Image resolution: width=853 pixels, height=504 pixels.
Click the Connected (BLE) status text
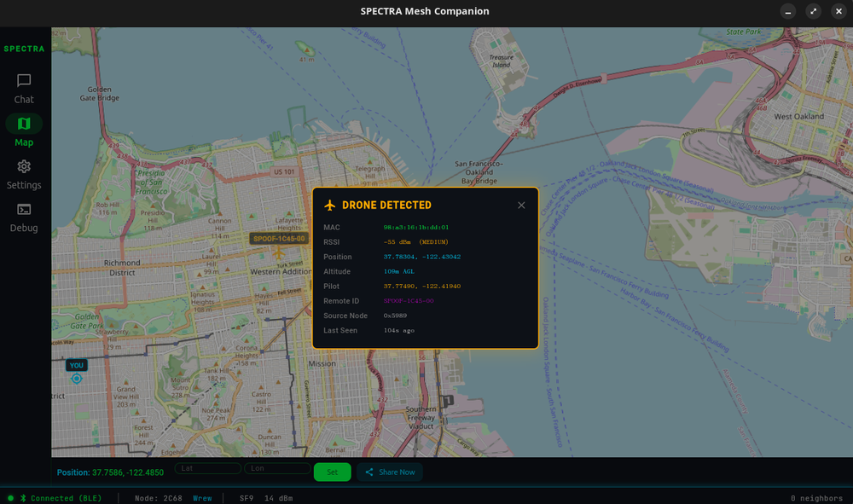[66, 498]
